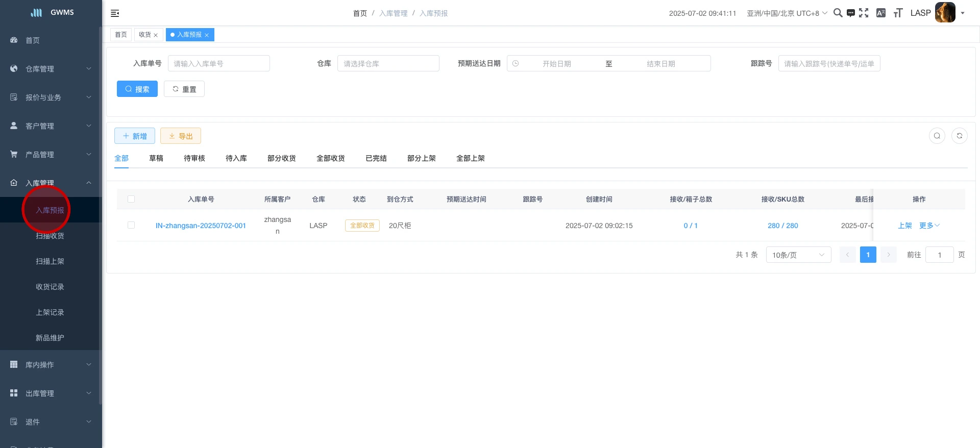The height and width of the screenshot is (448, 980).
Task: Open the header search magnifier icon
Action: pos(838,13)
